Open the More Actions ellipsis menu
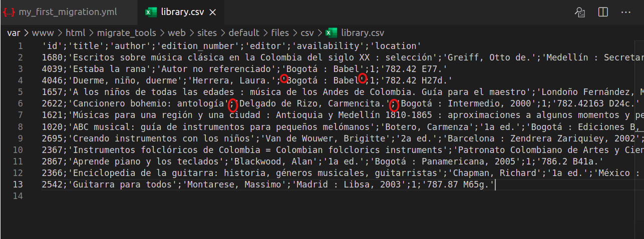The height and width of the screenshot is (239, 644). pyautogui.click(x=626, y=12)
